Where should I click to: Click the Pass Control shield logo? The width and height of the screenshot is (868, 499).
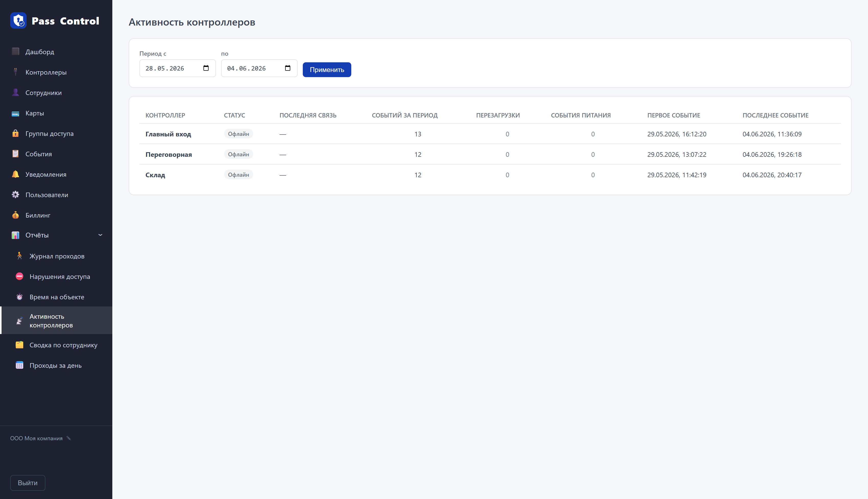coord(18,21)
